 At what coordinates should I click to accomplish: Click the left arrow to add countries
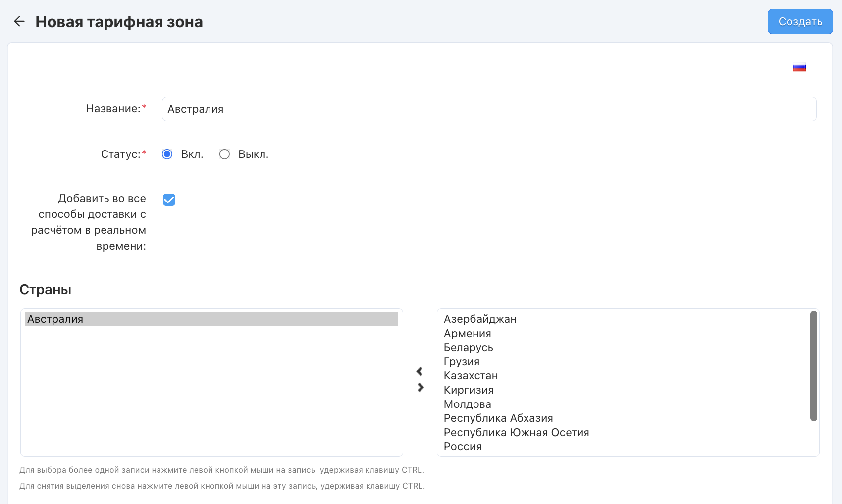click(420, 371)
